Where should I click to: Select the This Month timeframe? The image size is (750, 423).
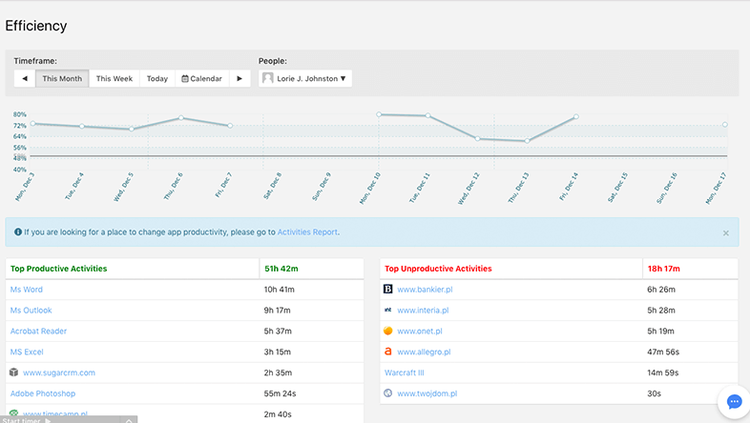62,78
